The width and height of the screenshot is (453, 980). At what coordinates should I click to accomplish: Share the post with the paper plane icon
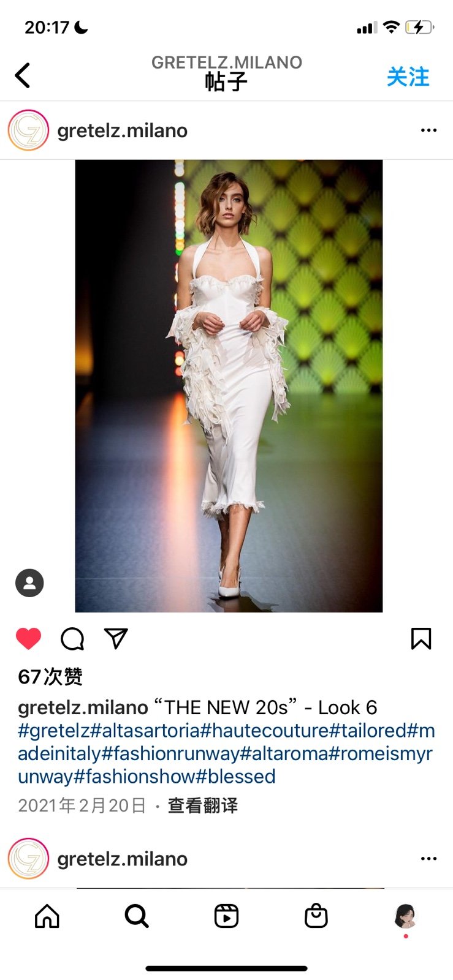116,638
